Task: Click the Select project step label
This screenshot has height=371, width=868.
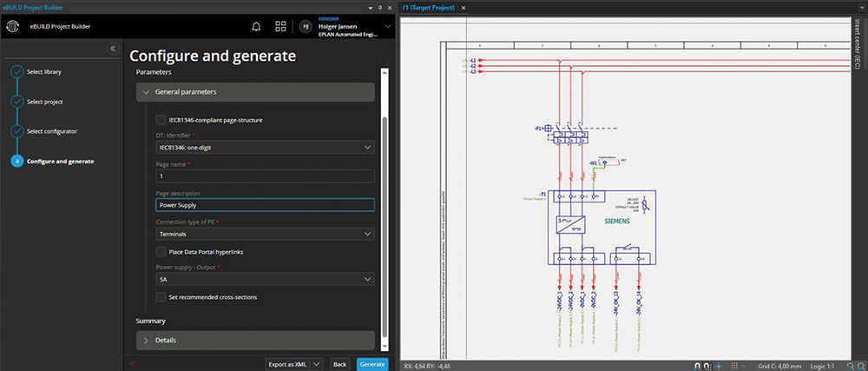Action: (45, 102)
